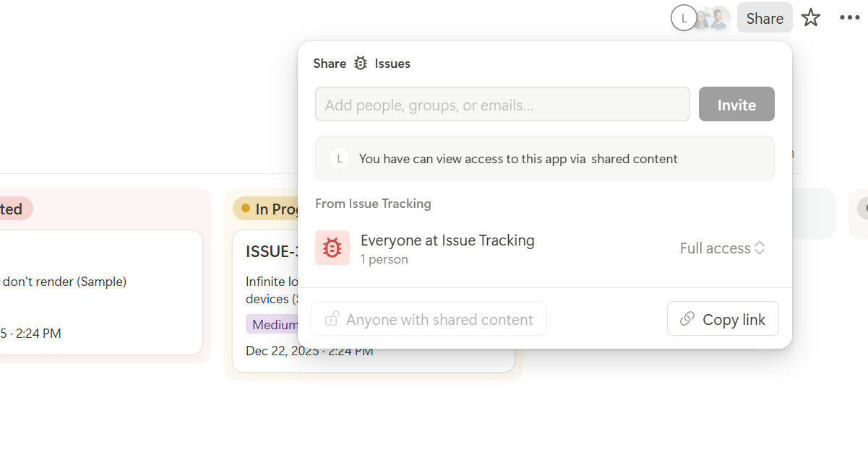
Task: Click Anyone with shared content button
Action: [429, 319]
